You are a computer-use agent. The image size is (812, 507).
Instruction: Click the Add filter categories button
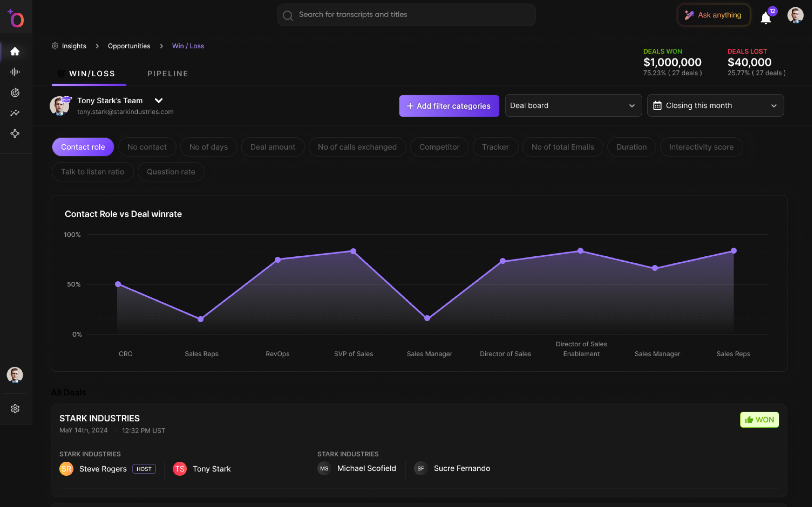(x=449, y=106)
